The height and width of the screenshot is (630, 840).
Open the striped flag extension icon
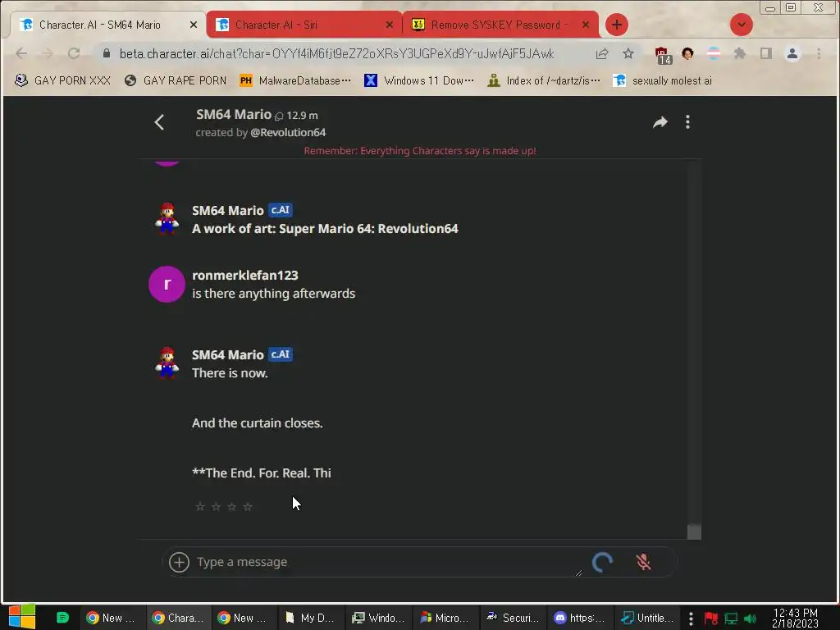714,53
